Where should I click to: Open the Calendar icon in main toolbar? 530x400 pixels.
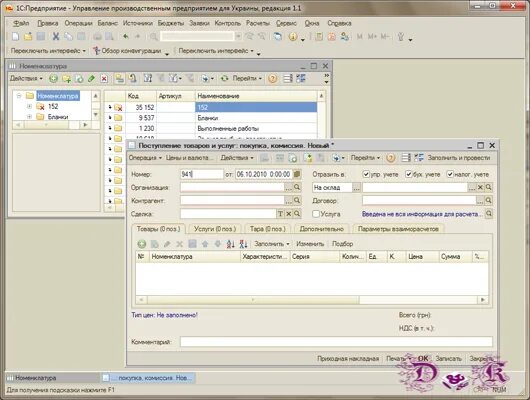(x=332, y=37)
